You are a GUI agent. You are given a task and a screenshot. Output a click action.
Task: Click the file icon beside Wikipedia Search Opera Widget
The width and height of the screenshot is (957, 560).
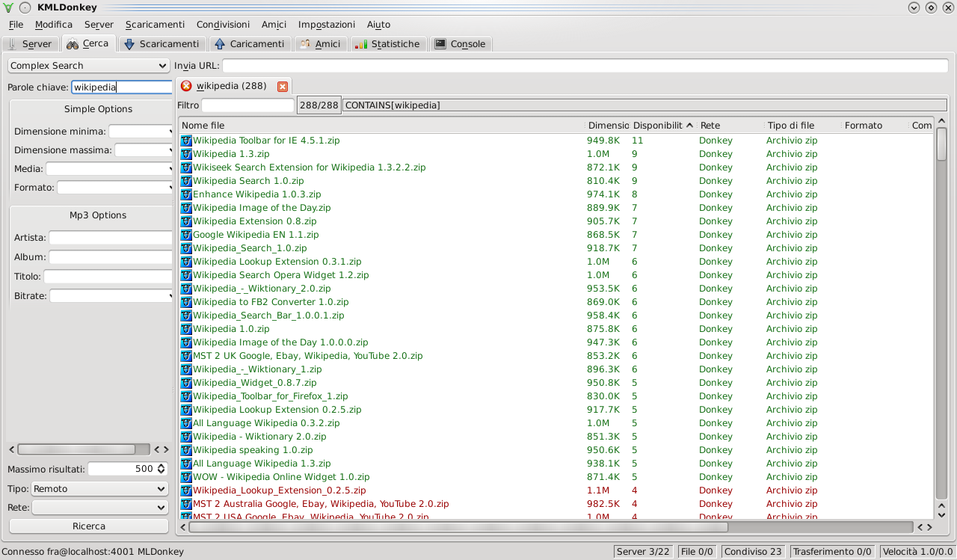click(186, 275)
